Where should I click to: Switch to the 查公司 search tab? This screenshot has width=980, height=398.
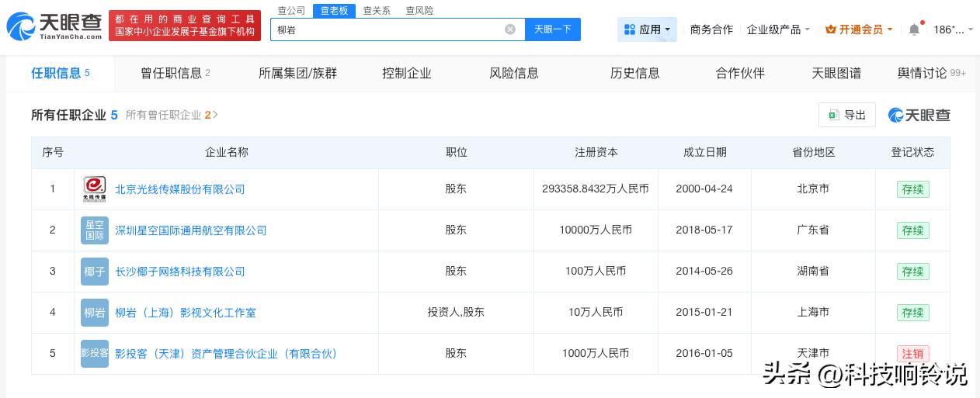pos(291,10)
